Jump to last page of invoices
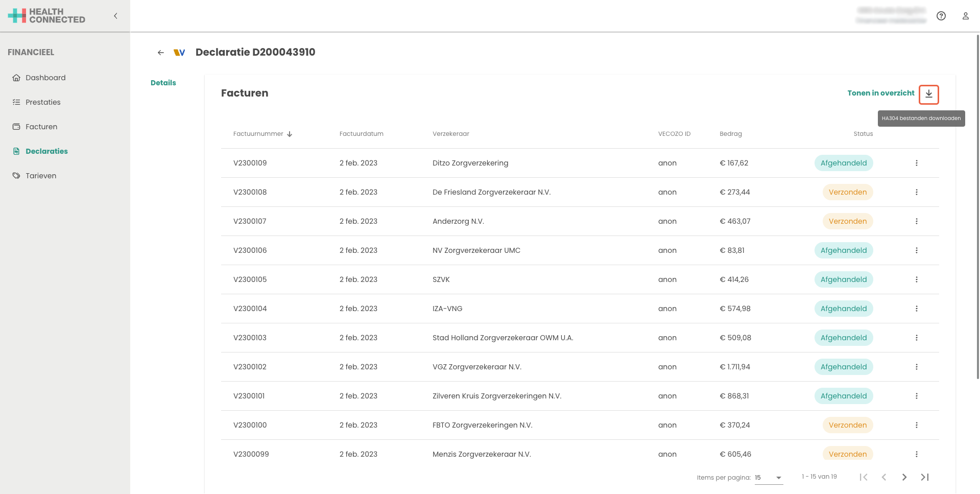 [924, 477]
